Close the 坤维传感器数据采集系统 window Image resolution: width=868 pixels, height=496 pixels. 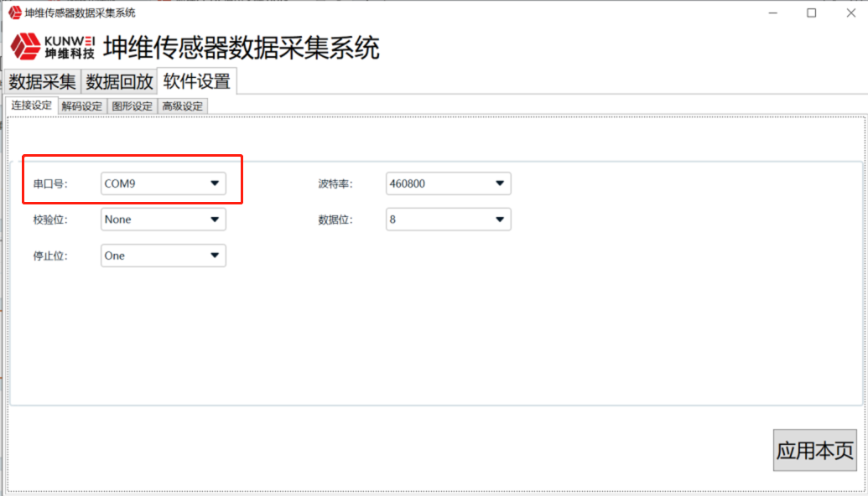[850, 13]
